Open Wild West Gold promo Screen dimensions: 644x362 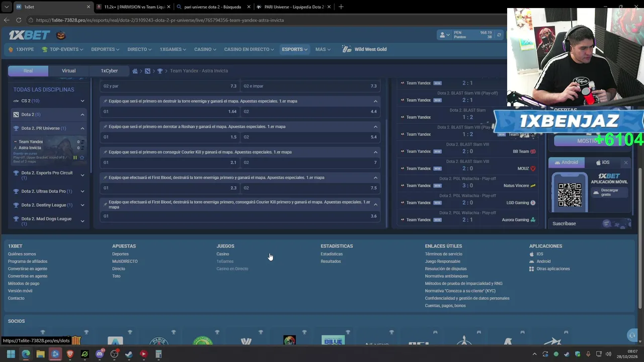click(x=365, y=49)
